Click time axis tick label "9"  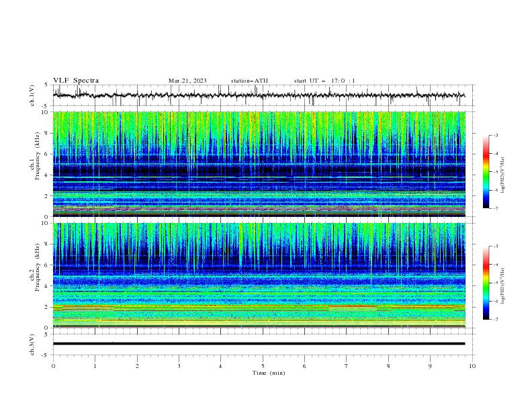click(430, 366)
